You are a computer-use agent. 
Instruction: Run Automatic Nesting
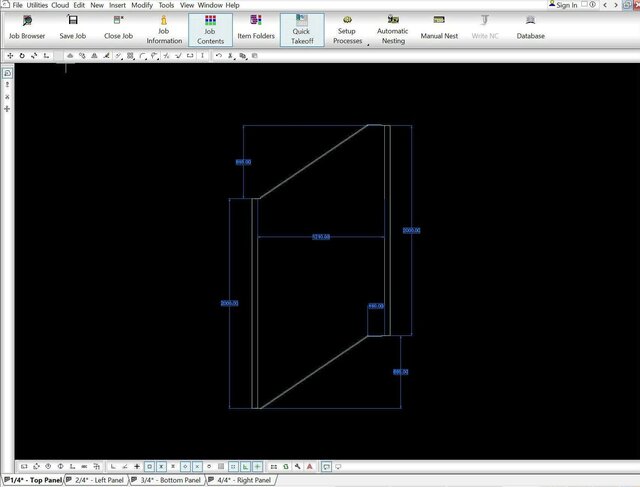[392, 27]
